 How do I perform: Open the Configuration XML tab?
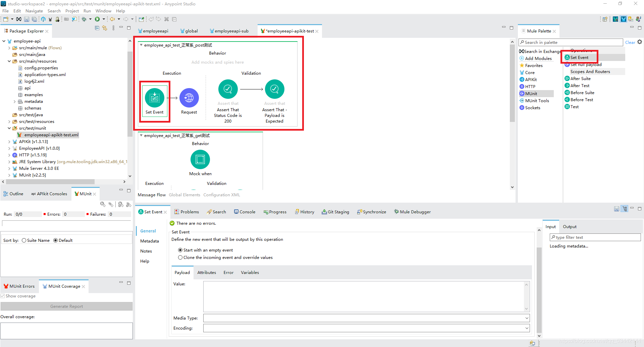[x=222, y=195]
